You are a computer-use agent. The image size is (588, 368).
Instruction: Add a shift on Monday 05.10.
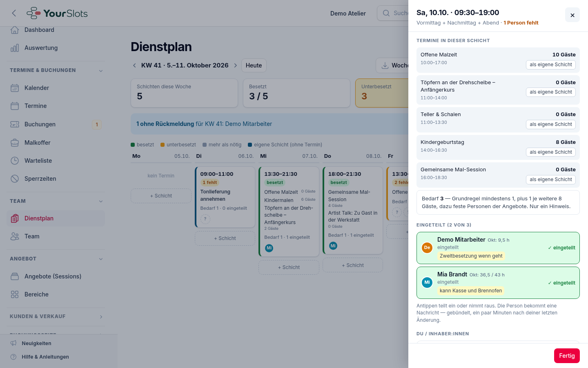point(161,196)
